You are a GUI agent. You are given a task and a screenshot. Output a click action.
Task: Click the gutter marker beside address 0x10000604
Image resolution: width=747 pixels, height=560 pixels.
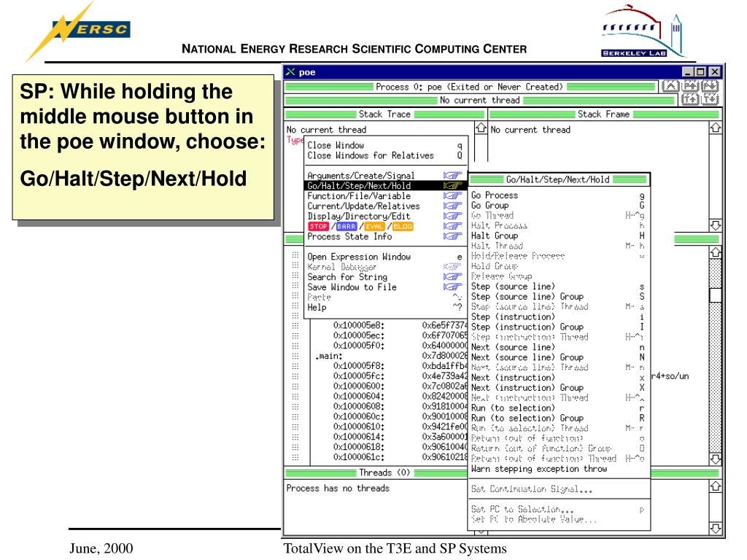click(x=295, y=397)
